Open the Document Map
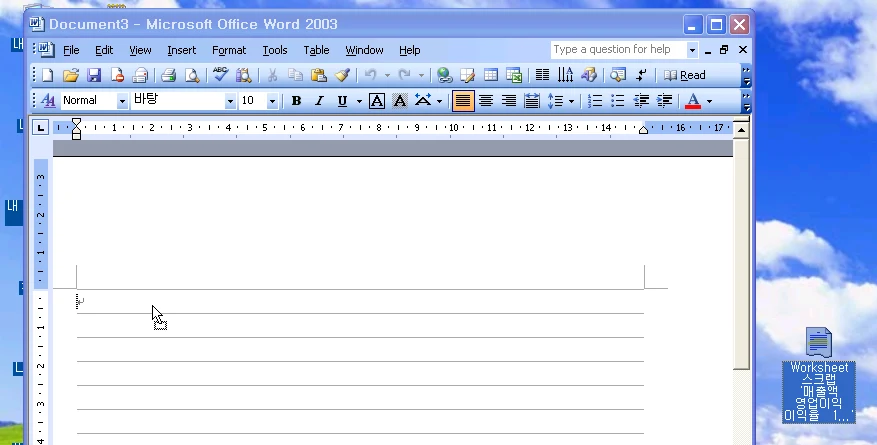This screenshot has width=877, height=445. [617, 75]
